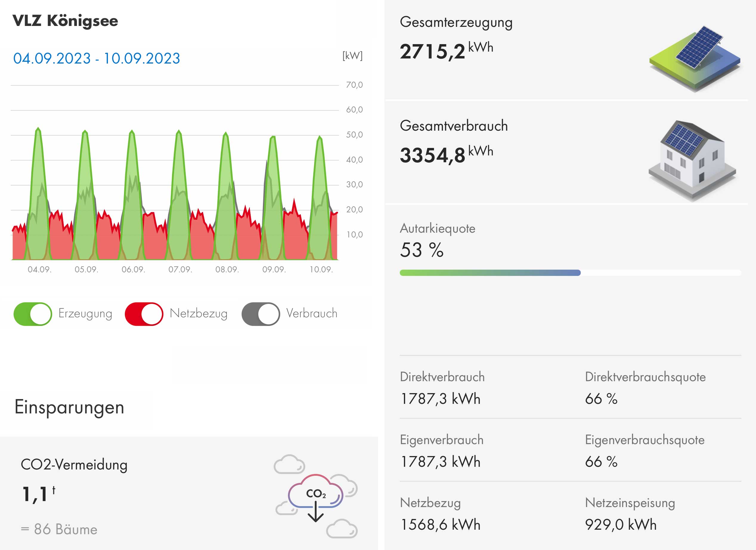Screen dimensions: 756x550
Task: Select the 10.09. date on chart axis
Action: coord(321,270)
